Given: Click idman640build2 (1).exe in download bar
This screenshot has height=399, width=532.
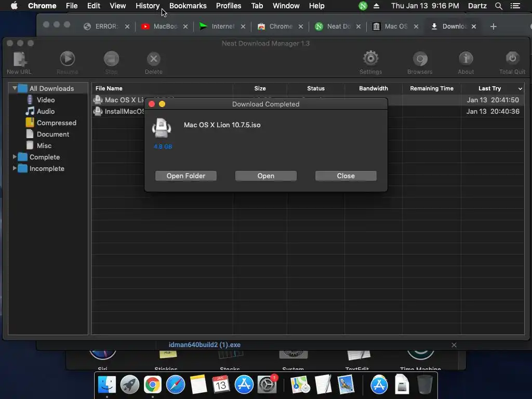Looking at the screenshot, I should click(205, 345).
